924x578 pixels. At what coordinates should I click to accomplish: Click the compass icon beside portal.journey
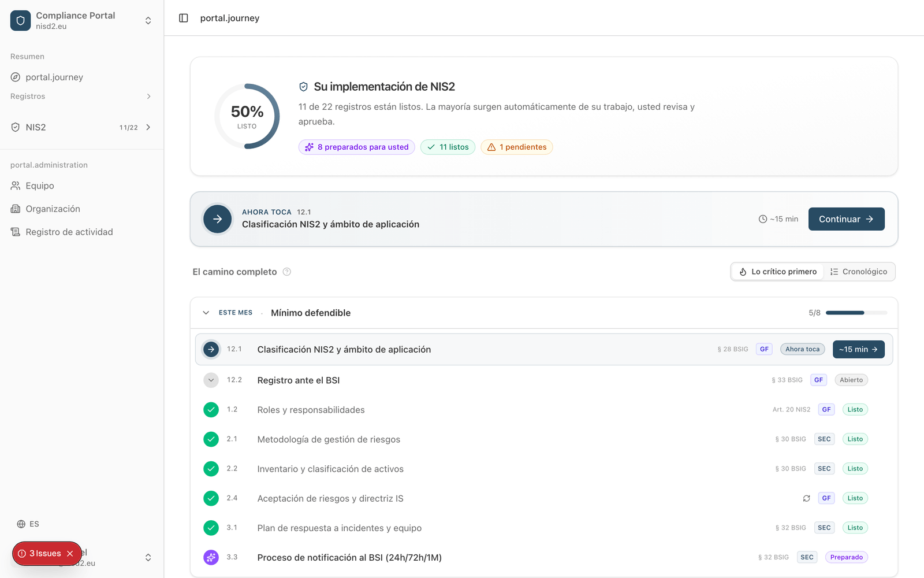click(x=16, y=77)
